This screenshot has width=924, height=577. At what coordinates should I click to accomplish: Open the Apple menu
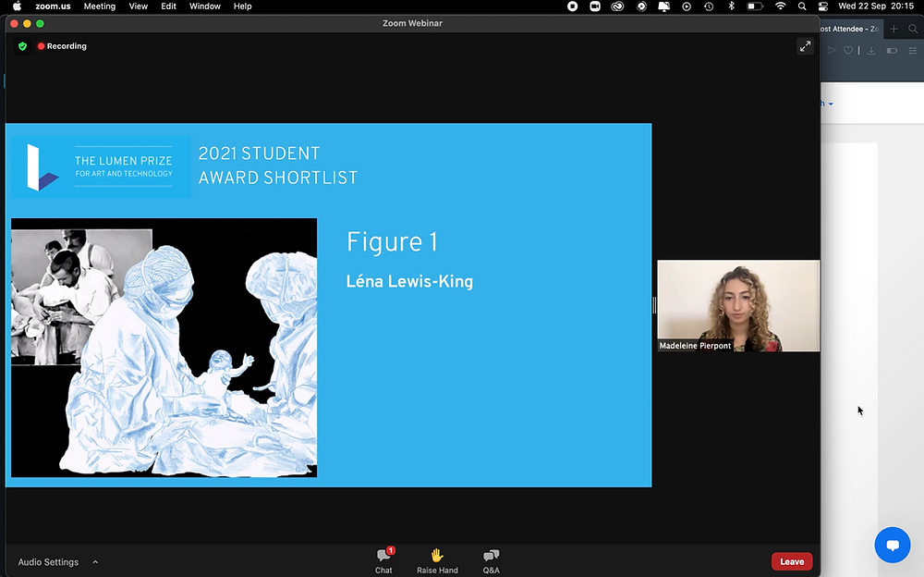click(x=17, y=6)
